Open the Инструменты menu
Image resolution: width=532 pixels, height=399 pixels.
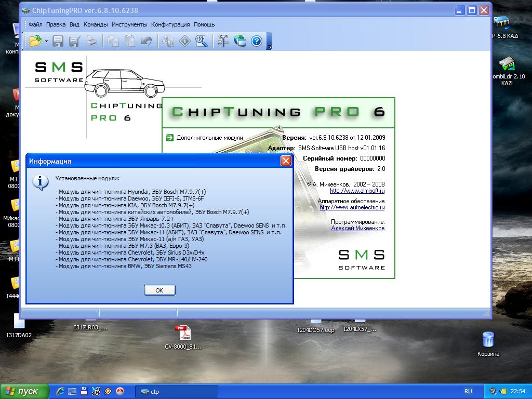click(129, 24)
